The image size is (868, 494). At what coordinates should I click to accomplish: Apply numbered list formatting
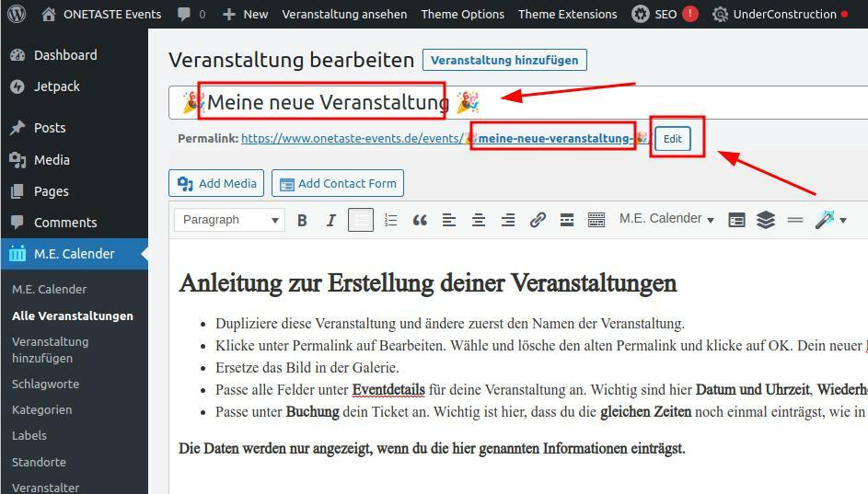(390, 220)
